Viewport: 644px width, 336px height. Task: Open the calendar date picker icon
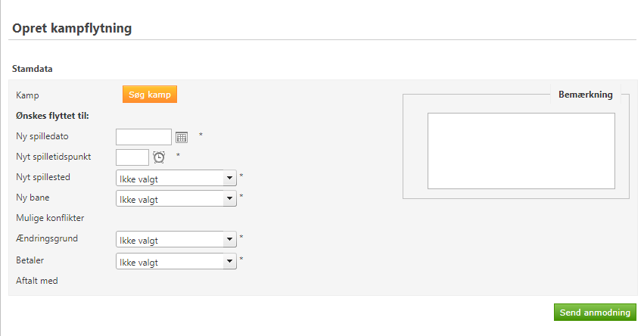pyautogui.click(x=182, y=137)
